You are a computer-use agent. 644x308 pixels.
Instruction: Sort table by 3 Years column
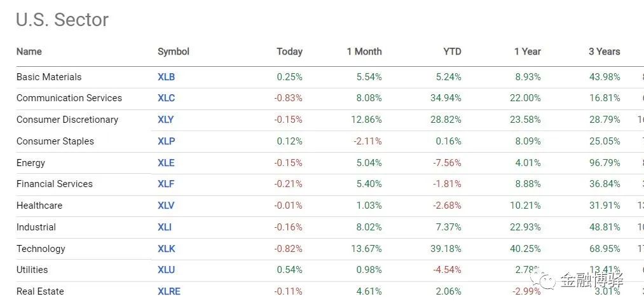(604, 52)
